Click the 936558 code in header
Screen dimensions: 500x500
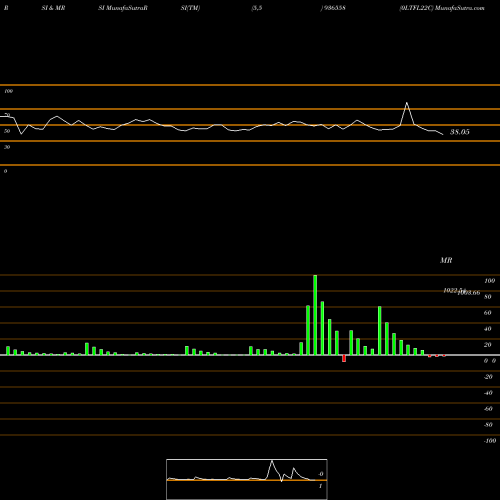pos(335,8)
